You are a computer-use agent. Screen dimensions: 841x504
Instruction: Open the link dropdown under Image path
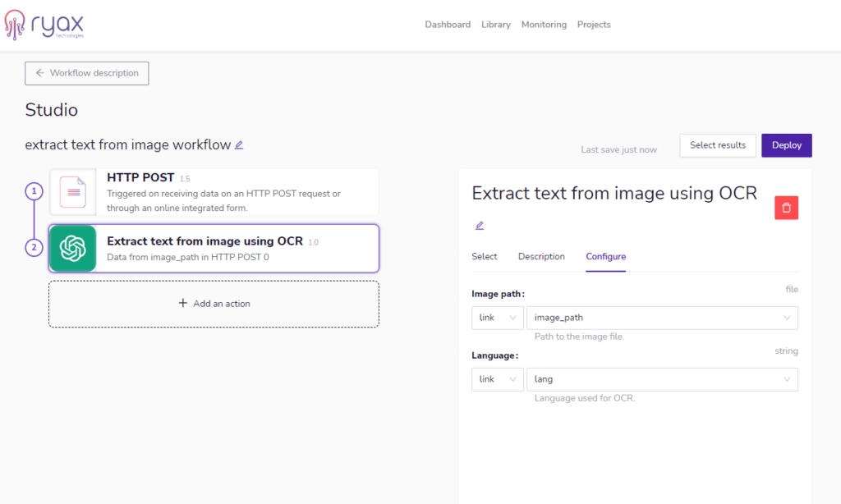(x=497, y=318)
